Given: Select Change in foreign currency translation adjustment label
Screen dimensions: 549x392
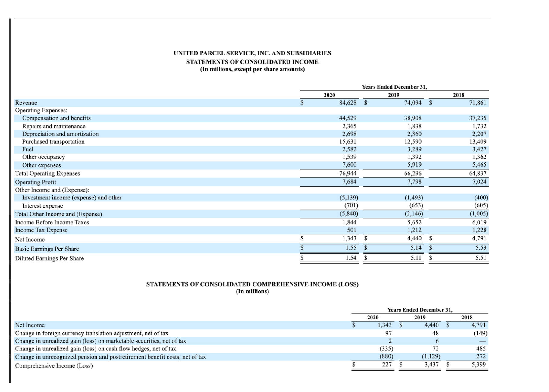Looking at the screenshot, I should (x=92, y=333).
